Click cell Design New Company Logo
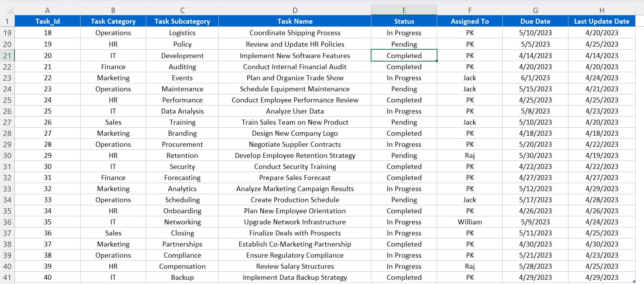644x284 pixels. click(x=295, y=133)
